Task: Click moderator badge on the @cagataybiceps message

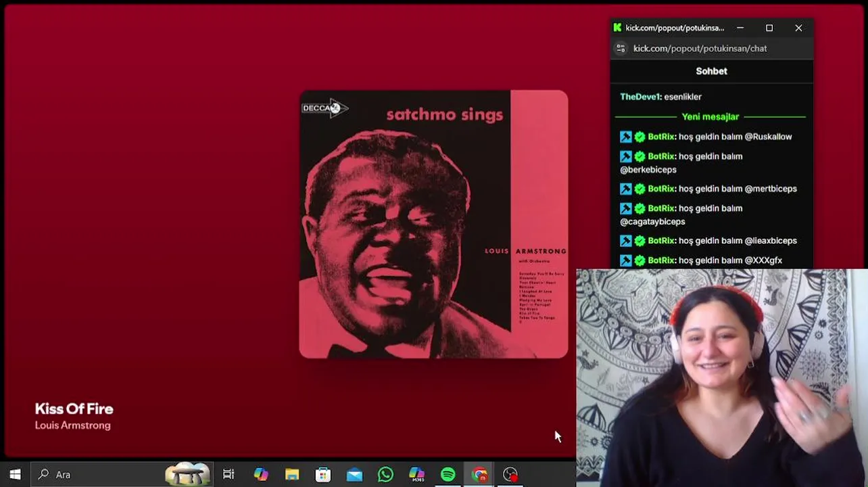Action: pyautogui.click(x=626, y=208)
